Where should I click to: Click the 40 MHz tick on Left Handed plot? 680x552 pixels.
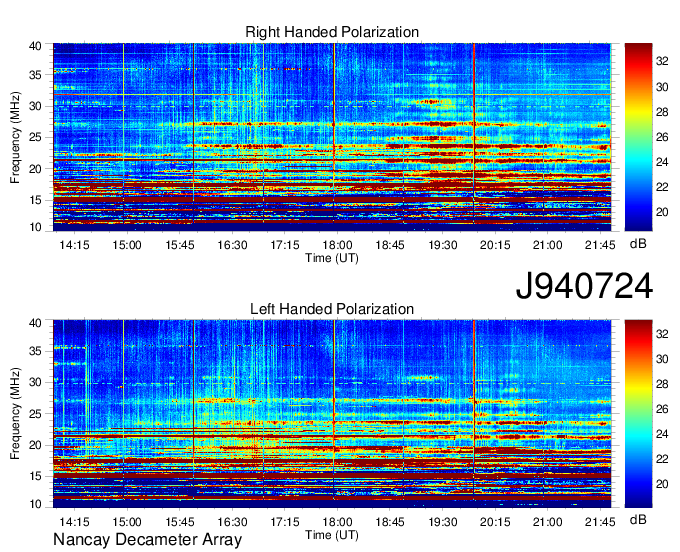(x=35, y=323)
